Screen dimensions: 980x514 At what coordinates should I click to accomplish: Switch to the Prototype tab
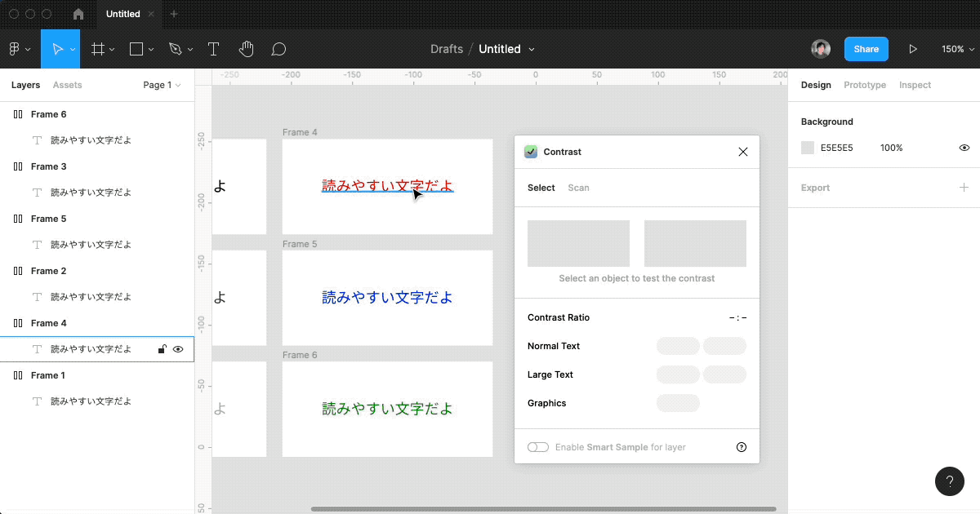pos(865,85)
